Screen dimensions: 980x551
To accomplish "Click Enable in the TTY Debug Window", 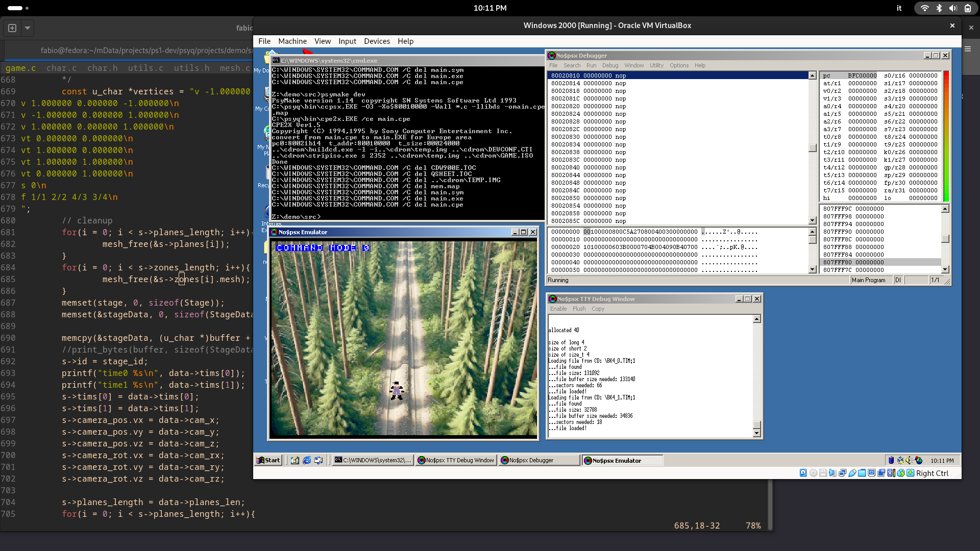I will (x=558, y=309).
